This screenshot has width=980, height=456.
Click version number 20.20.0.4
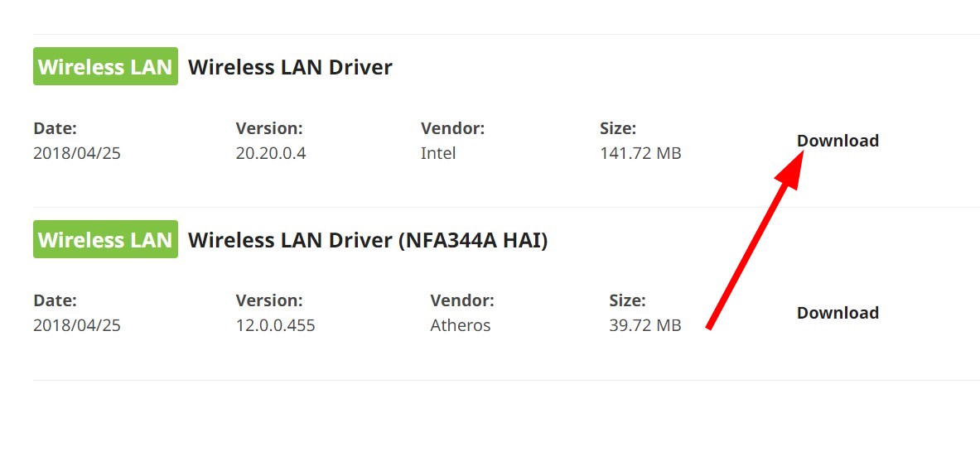pos(271,153)
